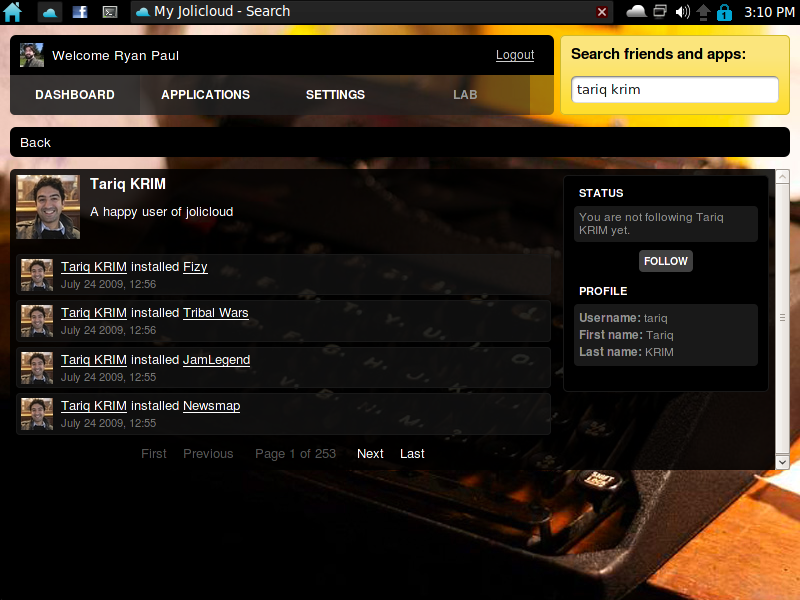This screenshot has height=600, width=800.
Task: Select the LAB tab
Action: (465, 94)
